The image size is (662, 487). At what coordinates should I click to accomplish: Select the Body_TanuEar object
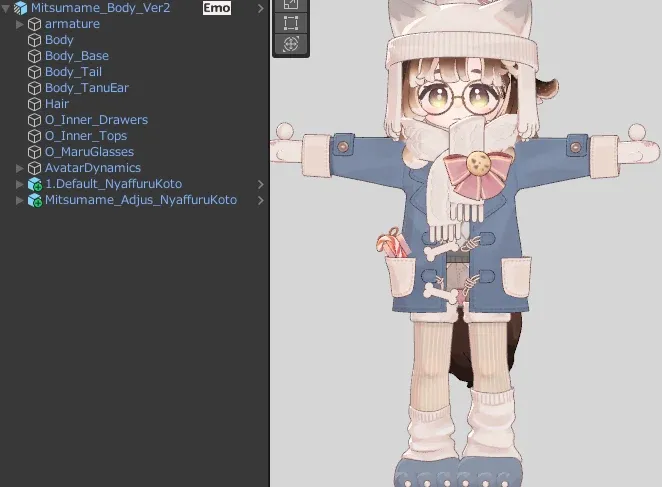click(x=134, y=88)
